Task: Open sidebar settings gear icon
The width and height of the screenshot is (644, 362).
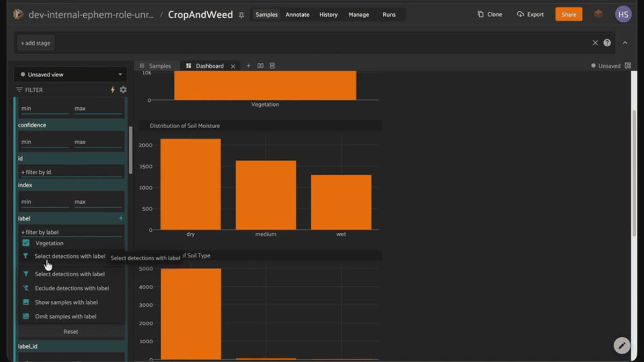Action: 123,90
